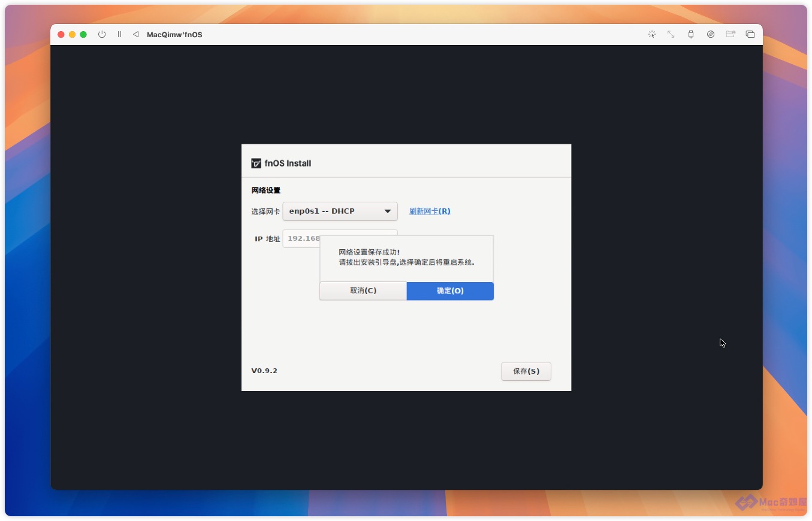Click the fnOS Install logo icon
The image size is (812, 521).
point(256,163)
